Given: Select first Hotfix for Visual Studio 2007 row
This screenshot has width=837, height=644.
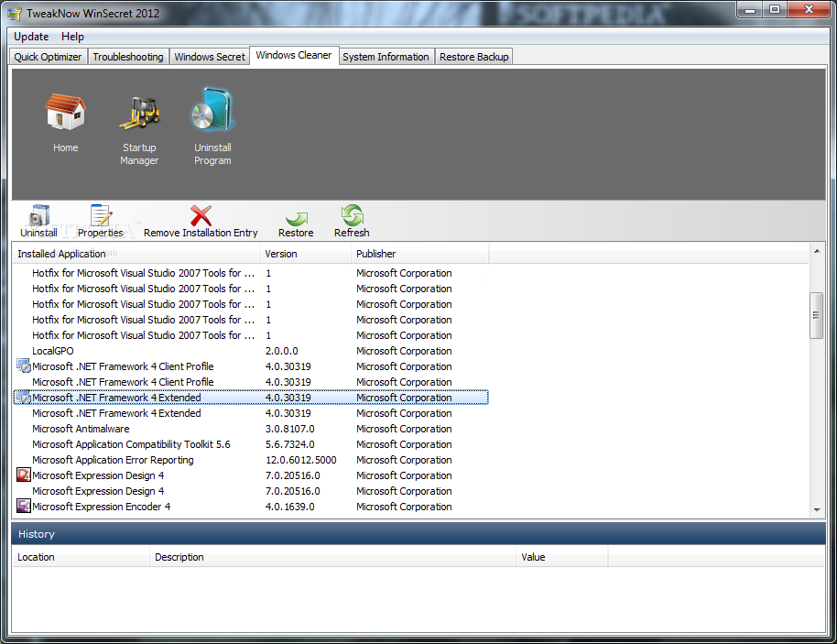Looking at the screenshot, I should pyautogui.click(x=251, y=273).
